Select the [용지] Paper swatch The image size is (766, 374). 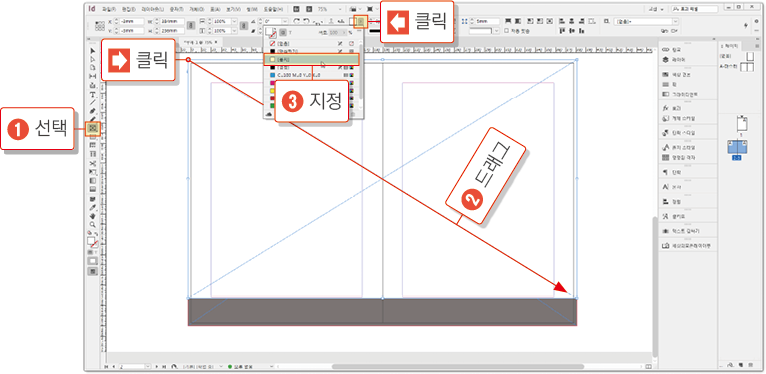click(312, 60)
